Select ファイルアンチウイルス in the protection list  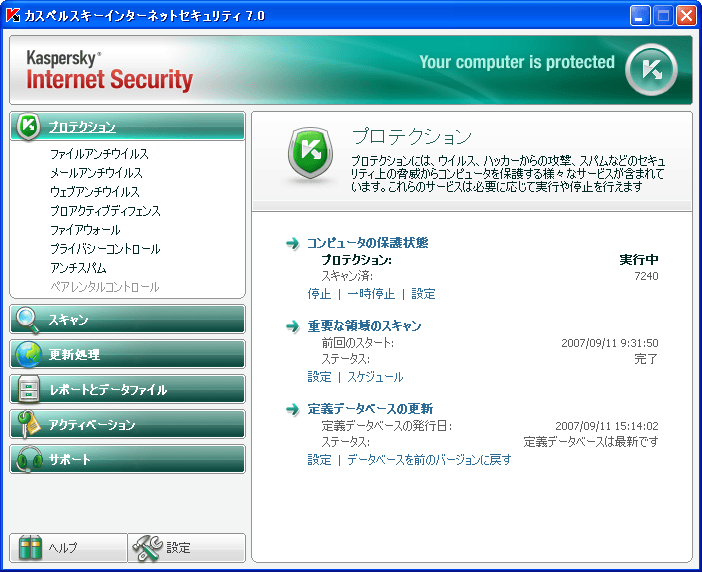tap(99, 154)
